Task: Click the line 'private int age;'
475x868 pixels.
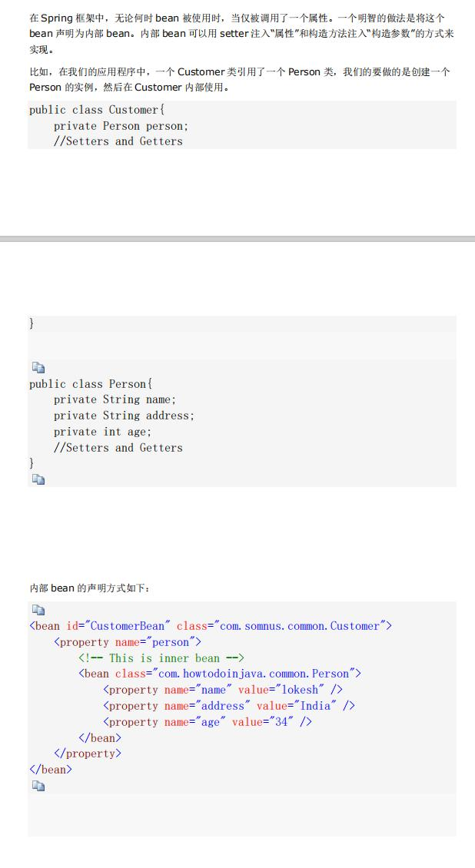Action: [102, 431]
